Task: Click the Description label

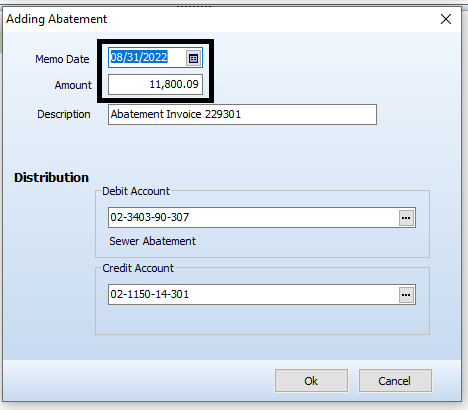Action: point(64,114)
